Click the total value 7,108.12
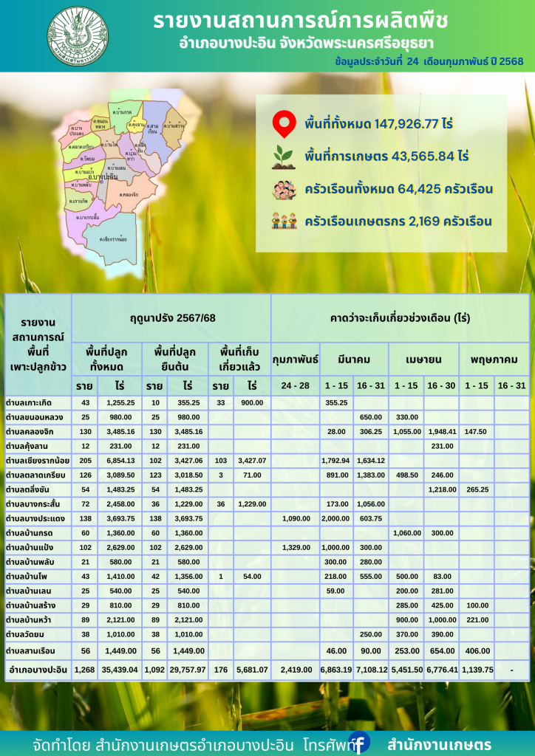The image size is (535, 756). (x=372, y=670)
